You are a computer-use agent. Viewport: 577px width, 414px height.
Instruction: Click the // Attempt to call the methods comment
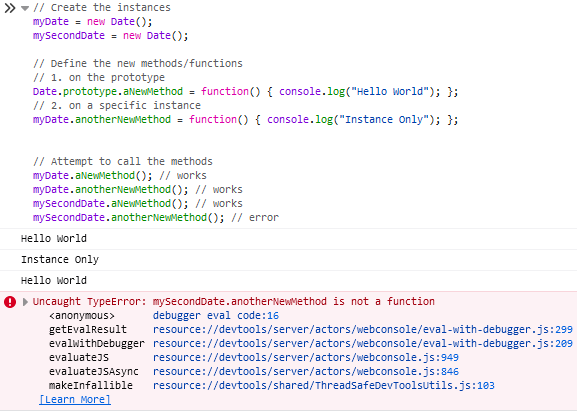[x=123, y=161]
